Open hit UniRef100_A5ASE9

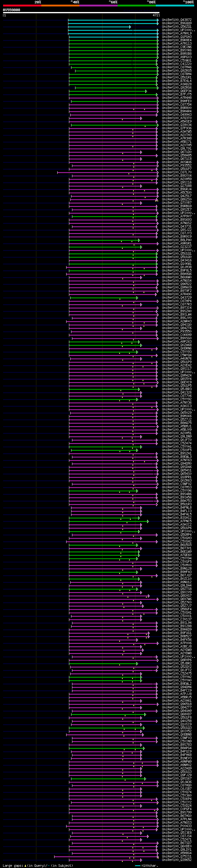point(177,122)
